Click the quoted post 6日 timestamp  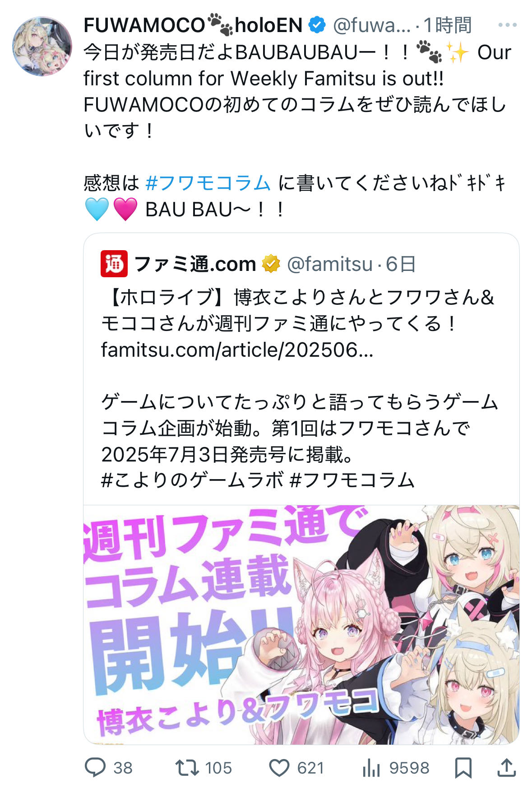[401, 264]
